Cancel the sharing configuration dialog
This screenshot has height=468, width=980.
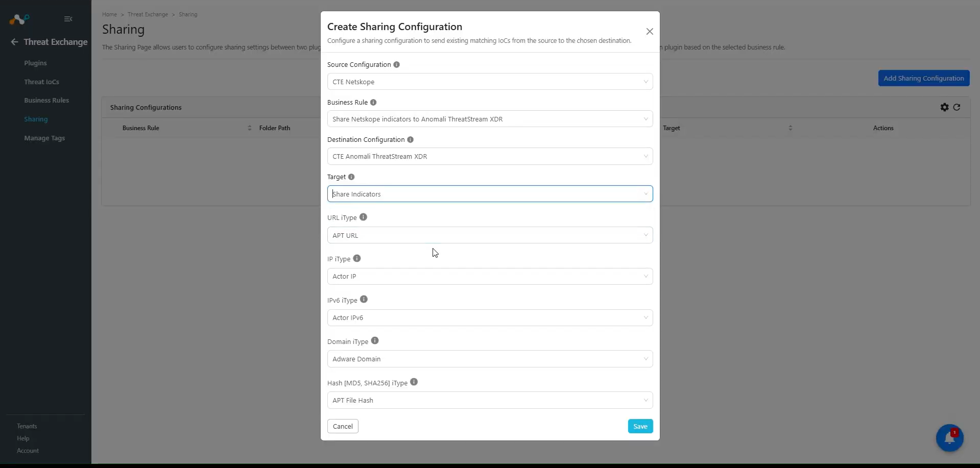pos(343,426)
